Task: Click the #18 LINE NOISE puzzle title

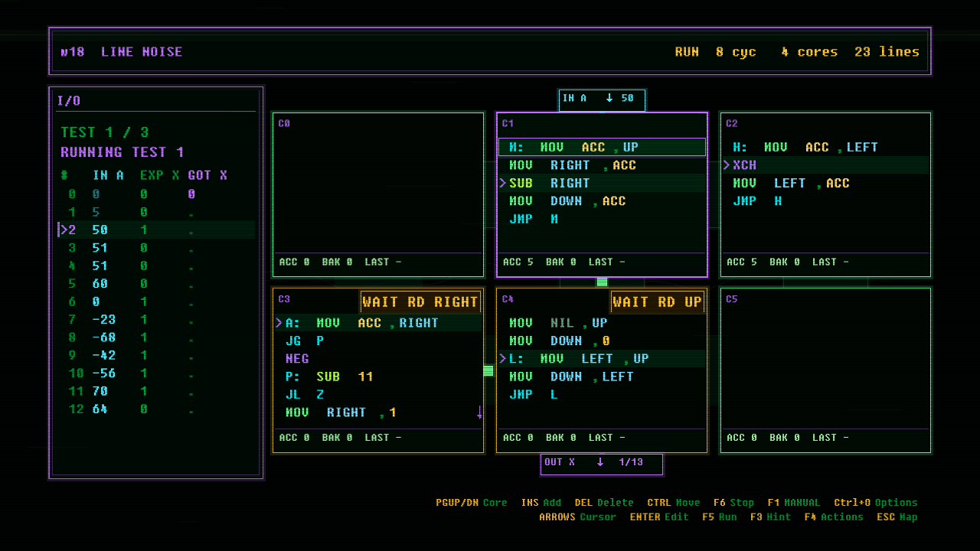Action: point(122,52)
